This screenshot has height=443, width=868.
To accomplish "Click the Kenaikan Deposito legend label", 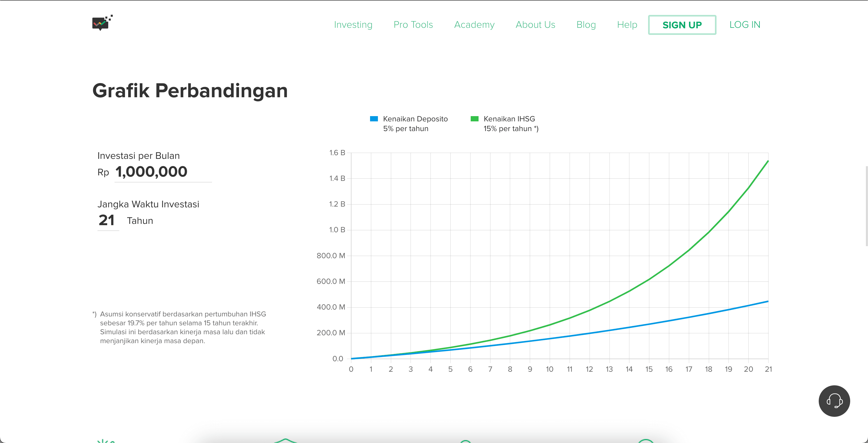I will click(x=415, y=119).
